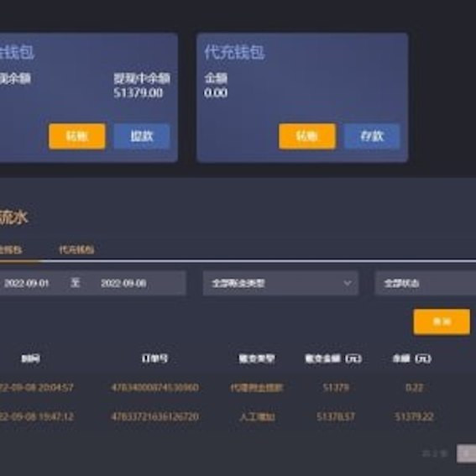Click the 人工增加 entry in the second row
Screen dimensions: 476x476
click(x=258, y=416)
